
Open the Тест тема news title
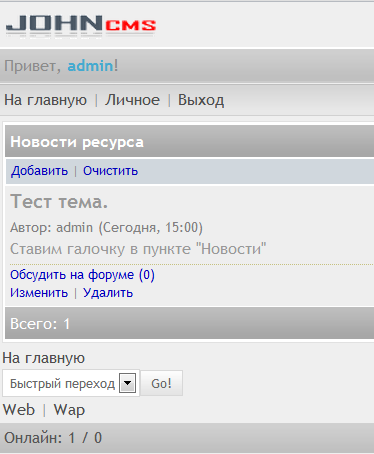click(59, 202)
